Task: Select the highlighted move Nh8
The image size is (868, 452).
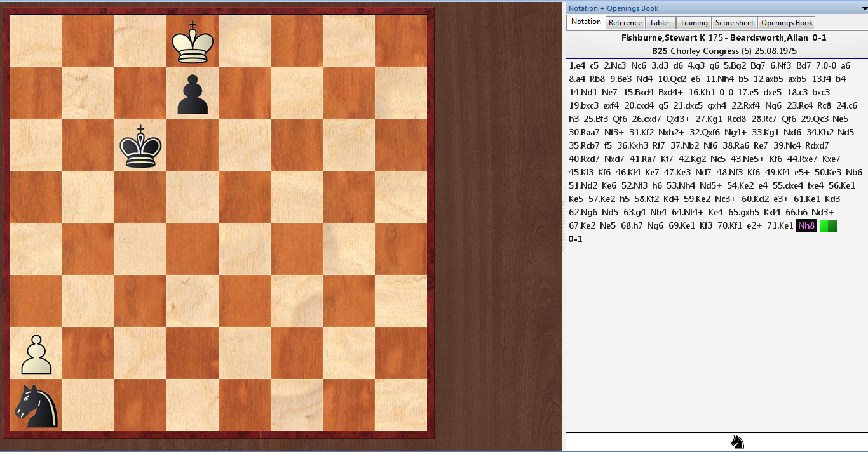Action: point(806,226)
